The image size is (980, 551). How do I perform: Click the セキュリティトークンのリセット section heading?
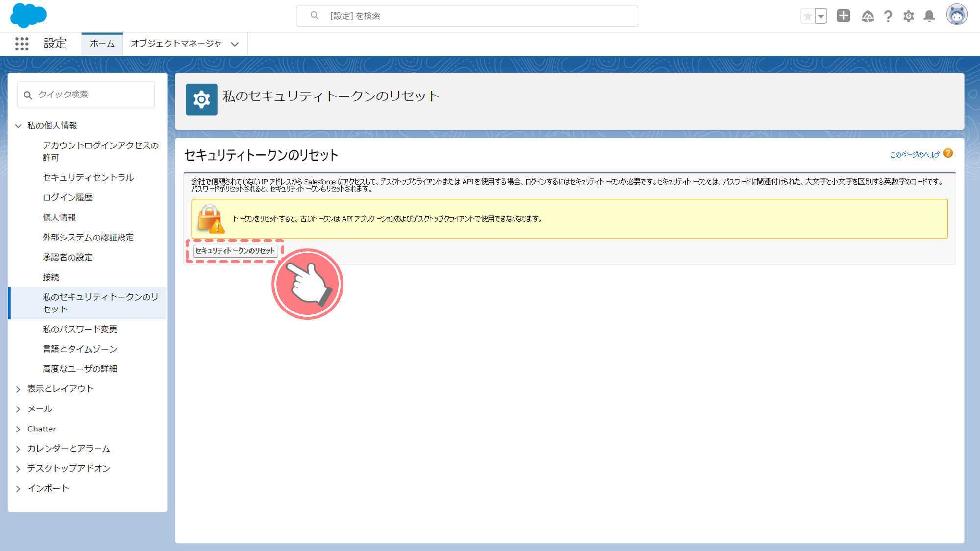(x=261, y=155)
